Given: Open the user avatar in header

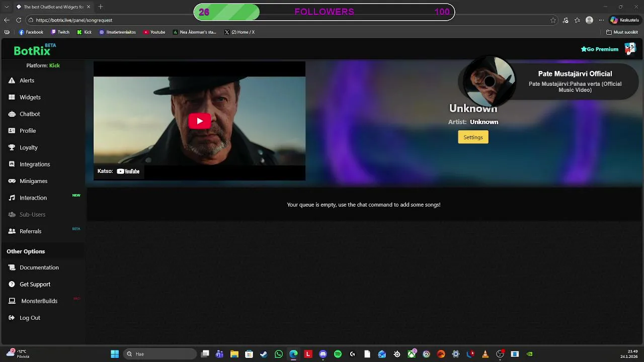Looking at the screenshot, I should 630,49.
